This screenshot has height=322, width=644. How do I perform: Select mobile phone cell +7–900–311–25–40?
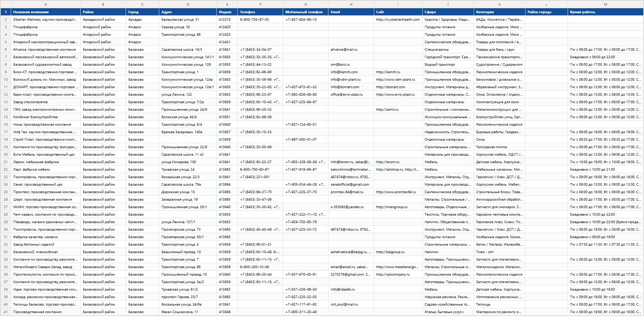click(306, 312)
